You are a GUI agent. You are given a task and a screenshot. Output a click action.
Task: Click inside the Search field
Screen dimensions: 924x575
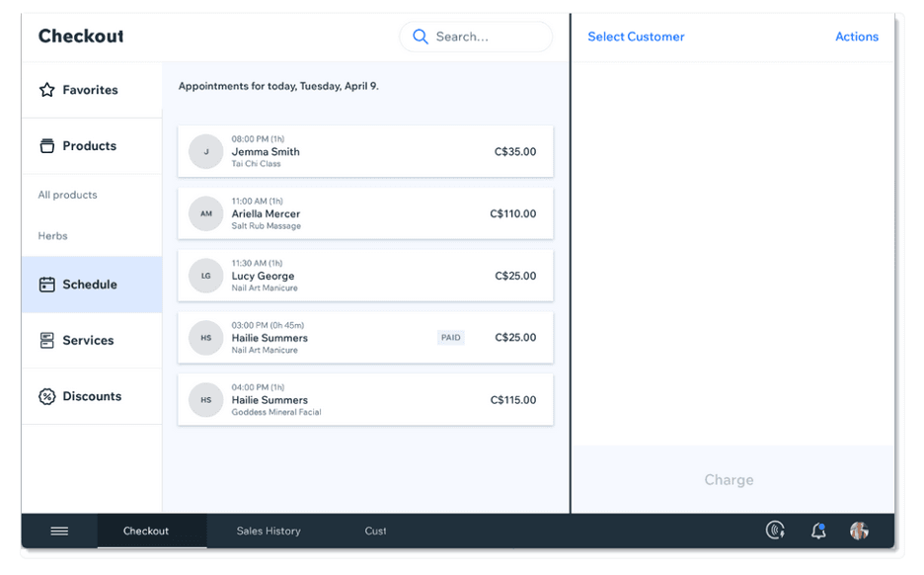(474, 36)
